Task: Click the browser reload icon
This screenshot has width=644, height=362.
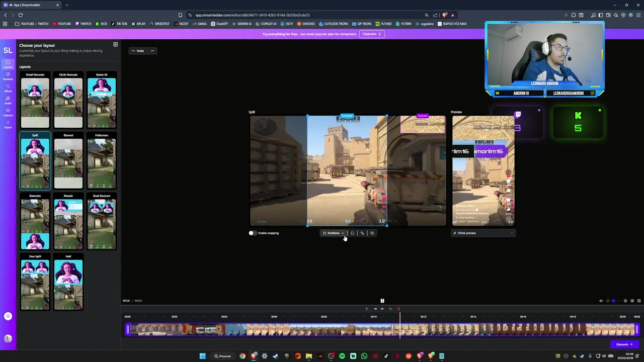Action: click(x=21, y=15)
